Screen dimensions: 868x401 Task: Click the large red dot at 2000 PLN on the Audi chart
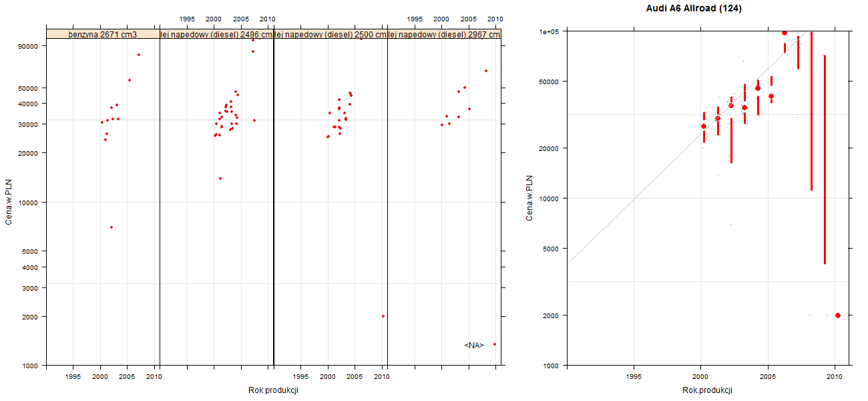pyautogui.click(x=838, y=315)
